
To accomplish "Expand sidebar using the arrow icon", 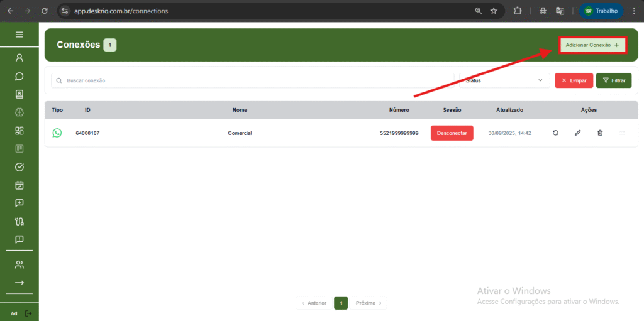I will coord(19,283).
